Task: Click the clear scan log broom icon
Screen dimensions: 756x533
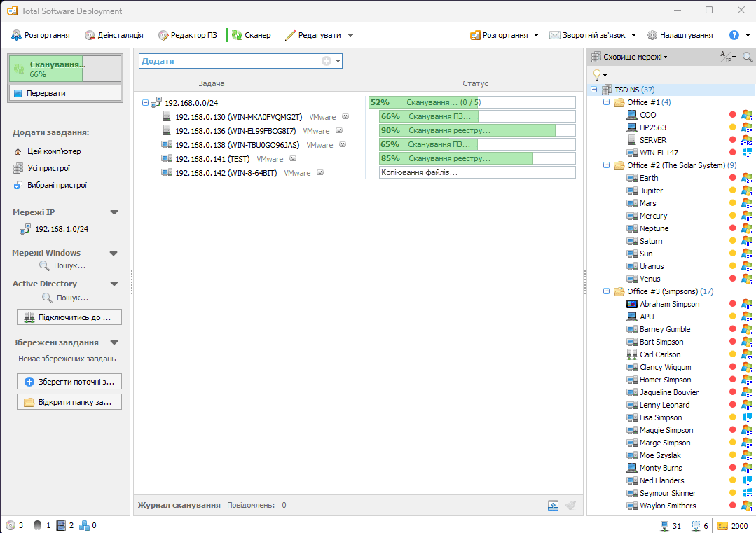Action: click(571, 505)
